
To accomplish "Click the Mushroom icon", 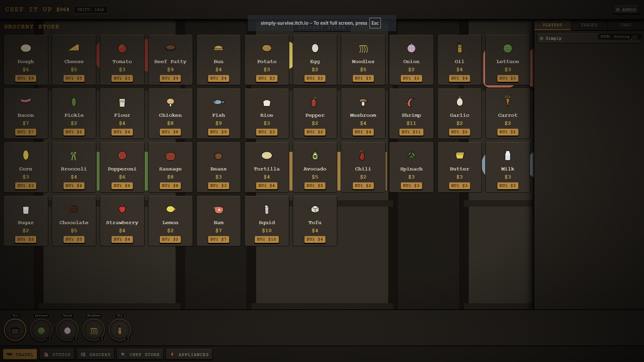I will point(363,102).
